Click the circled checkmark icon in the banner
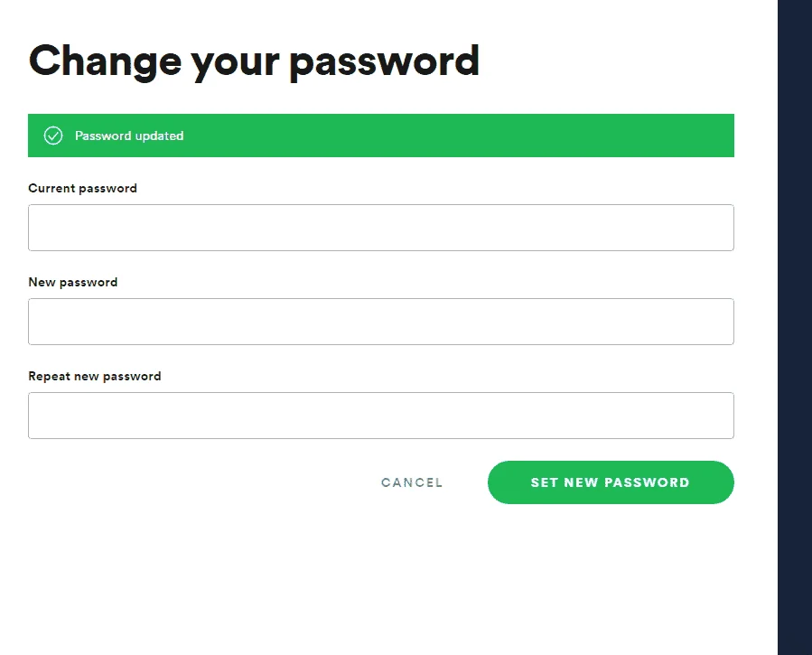The height and width of the screenshot is (655, 812). click(52, 136)
